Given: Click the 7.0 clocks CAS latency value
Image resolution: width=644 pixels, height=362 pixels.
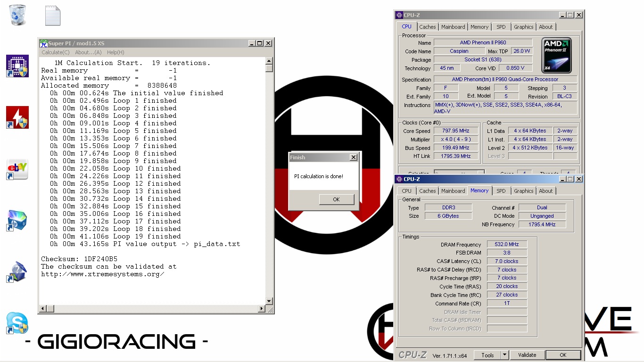Looking at the screenshot, I should tap(507, 261).
